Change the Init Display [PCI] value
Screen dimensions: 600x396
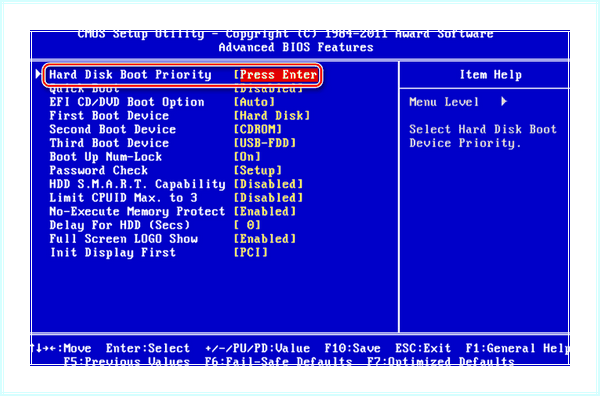point(251,253)
